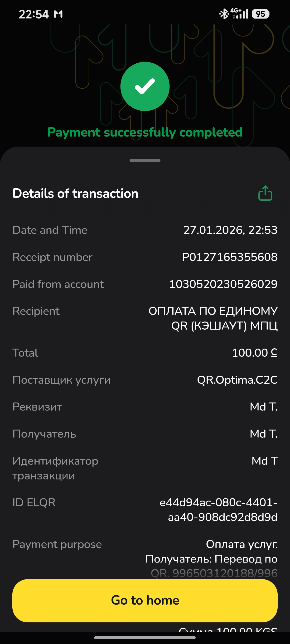Viewport: 290px width, 644px height.
Task: Tap the Android home gesture bar
Action: coord(145,638)
